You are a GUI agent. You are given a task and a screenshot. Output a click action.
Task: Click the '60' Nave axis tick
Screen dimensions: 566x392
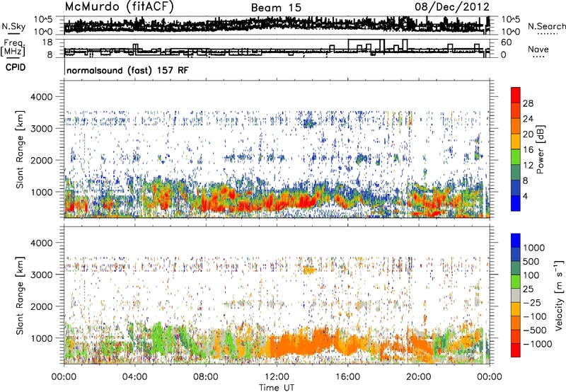(506, 42)
